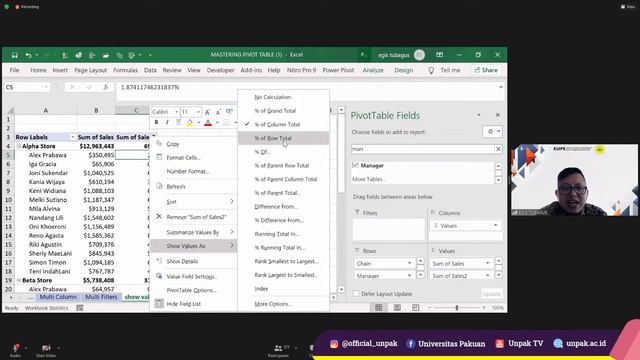Click the Ribbon Display Options icon
The width and height of the screenshot is (640, 360).
439,55
